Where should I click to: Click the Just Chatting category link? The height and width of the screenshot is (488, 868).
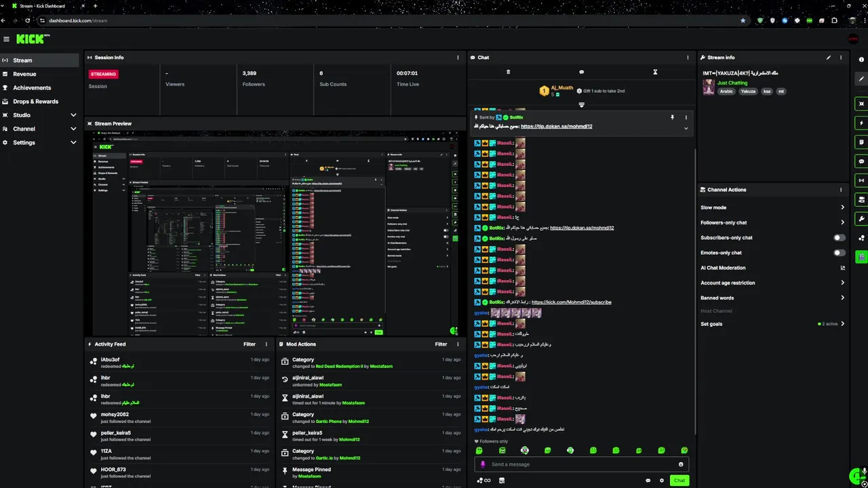(x=732, y=83)
